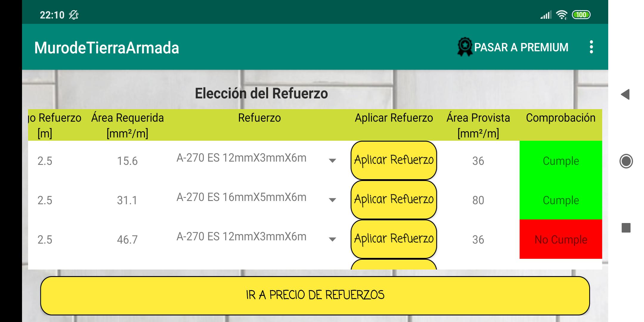Tap the premium ribbon badge icon
The width and height of the screenshot is (644, 322).
[x=465, y=47]
